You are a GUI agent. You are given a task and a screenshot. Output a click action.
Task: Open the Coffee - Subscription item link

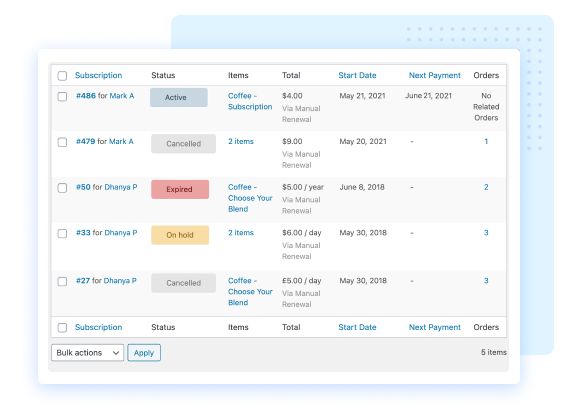[x=250, y=101]
